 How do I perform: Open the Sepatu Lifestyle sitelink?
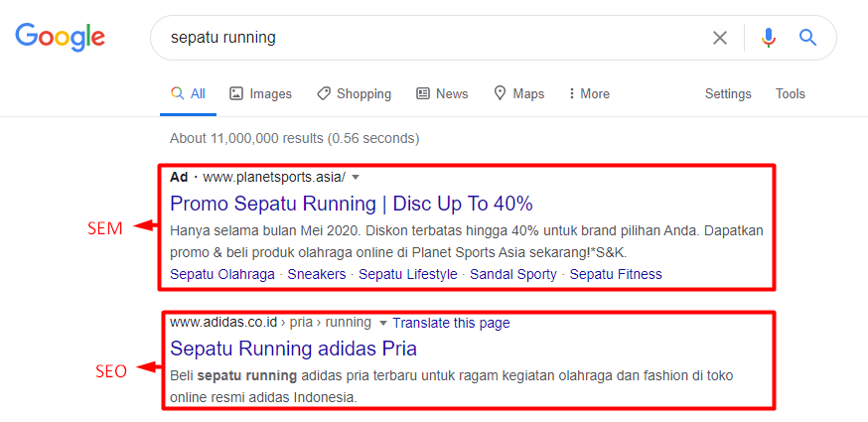point(408,274)
